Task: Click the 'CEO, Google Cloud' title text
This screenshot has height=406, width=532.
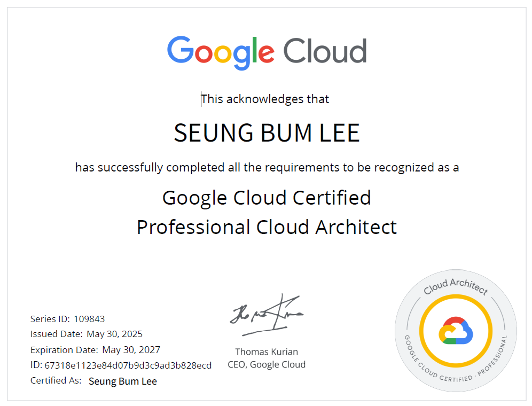Action: (267, 365)
